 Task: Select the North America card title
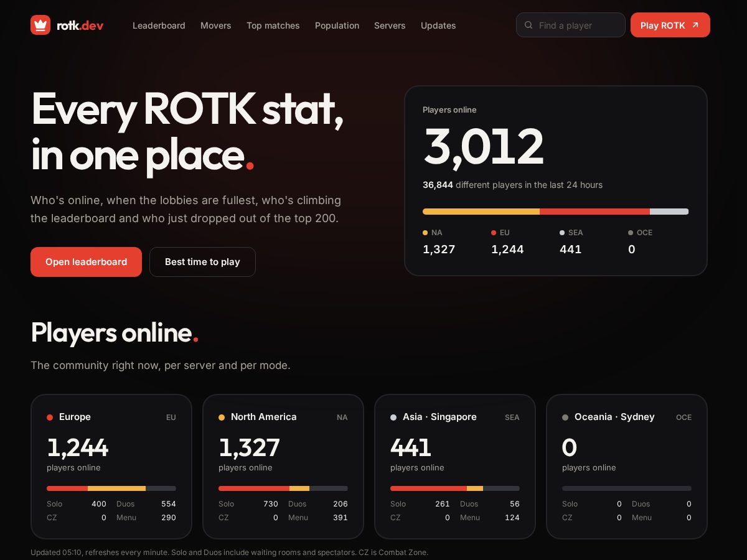click(x=264, y=417)
